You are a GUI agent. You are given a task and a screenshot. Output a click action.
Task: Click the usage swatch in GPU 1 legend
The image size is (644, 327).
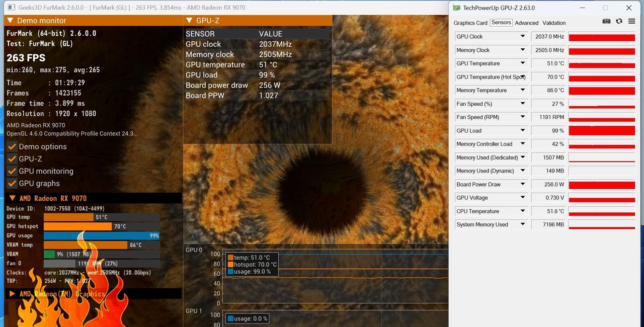[230, 318]
